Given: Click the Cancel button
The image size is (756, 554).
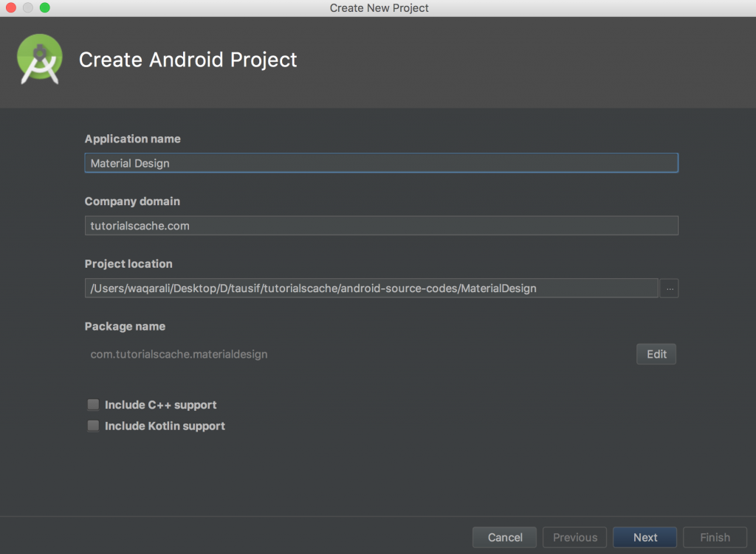Looking at the screenshot, I should click(504, 537).
